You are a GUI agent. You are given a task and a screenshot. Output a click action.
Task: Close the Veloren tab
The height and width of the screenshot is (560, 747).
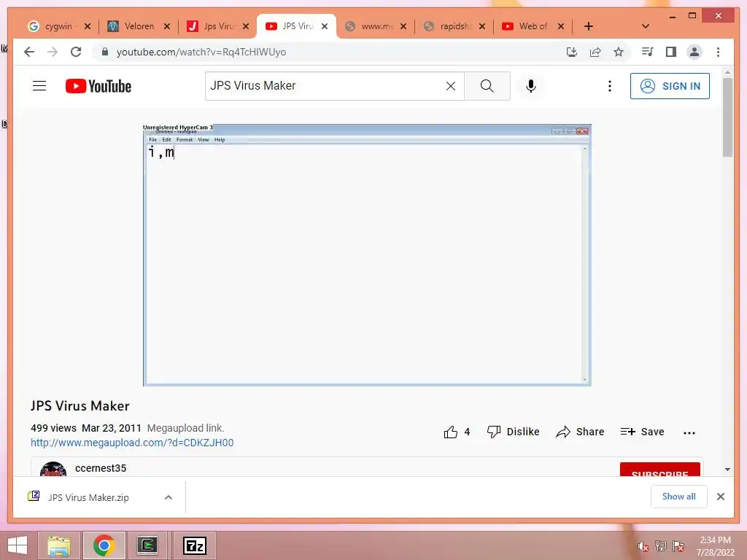click(x=167, y=26)
